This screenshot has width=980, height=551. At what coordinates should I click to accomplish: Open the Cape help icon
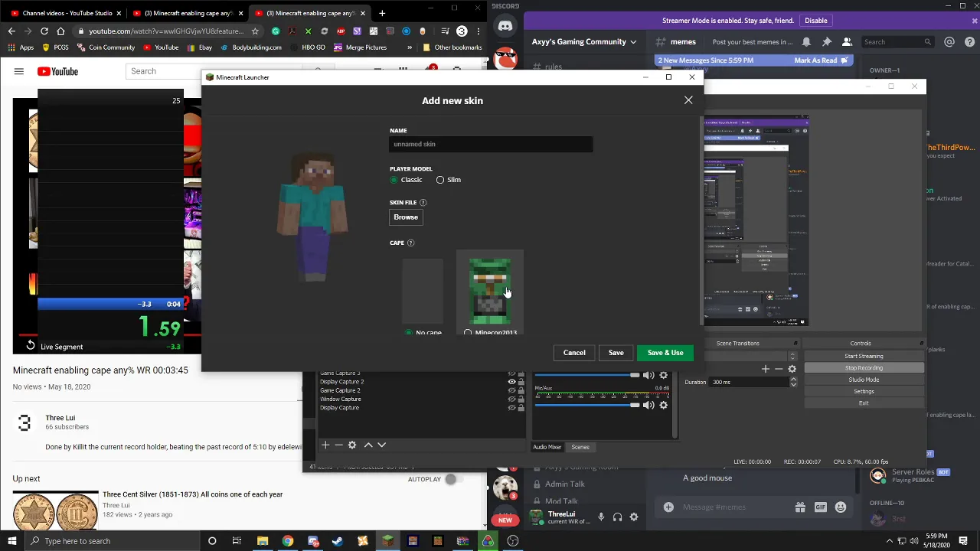coord(410,243)
